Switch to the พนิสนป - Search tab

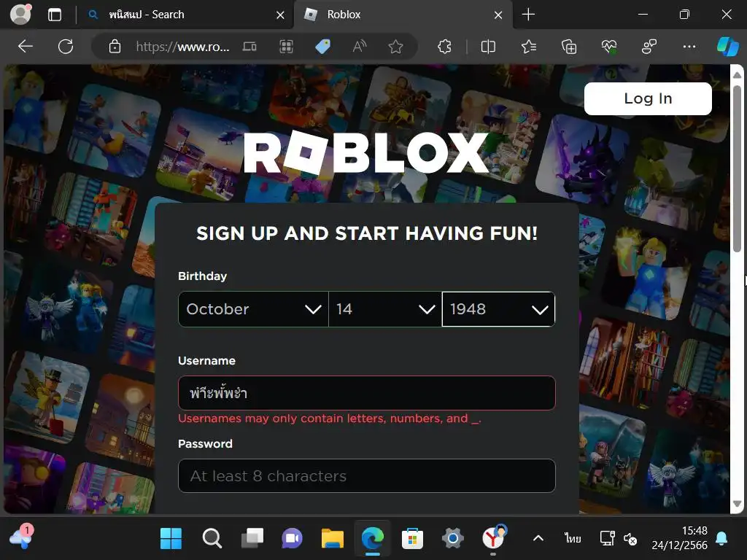pos(186,15)
